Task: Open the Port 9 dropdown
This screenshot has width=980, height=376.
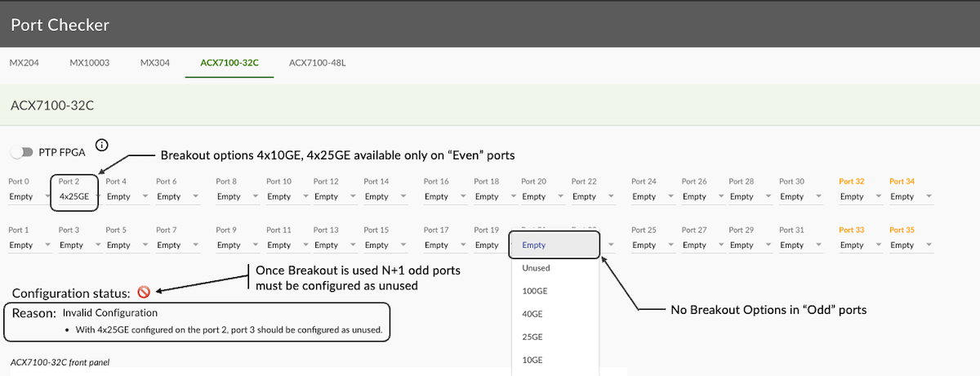Action: [x=237, y=244]
